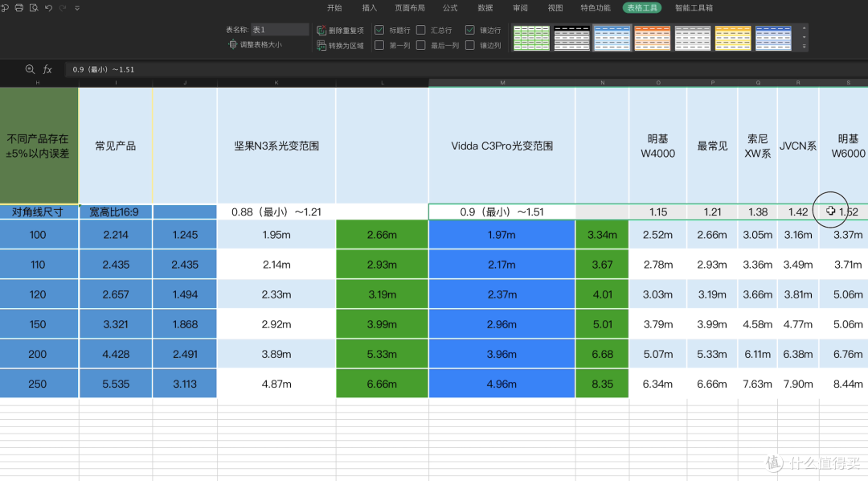Click the 表名称 table name field

click(280, 30)
